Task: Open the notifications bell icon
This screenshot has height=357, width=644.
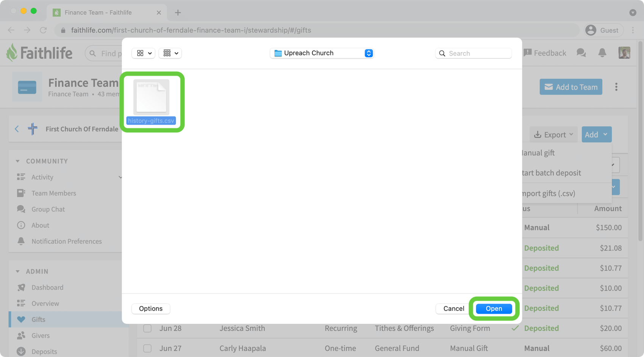Action: click(602, 53)
